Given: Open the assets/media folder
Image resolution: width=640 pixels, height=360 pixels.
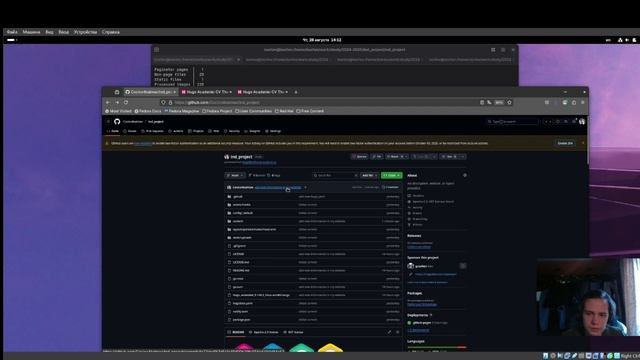Looking at the screenshot, I should tap(242, 205).
